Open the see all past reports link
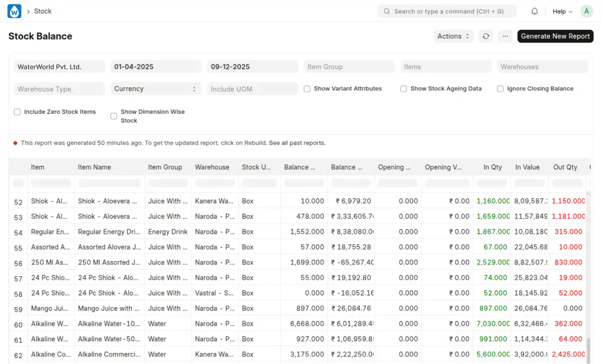Screen dimensions: 602x364 (x=297, y=143)
